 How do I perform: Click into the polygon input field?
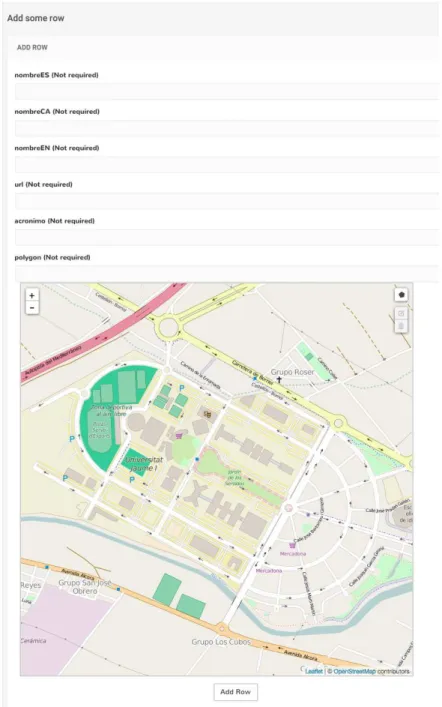pyautogui.click(x=227, y=274)
